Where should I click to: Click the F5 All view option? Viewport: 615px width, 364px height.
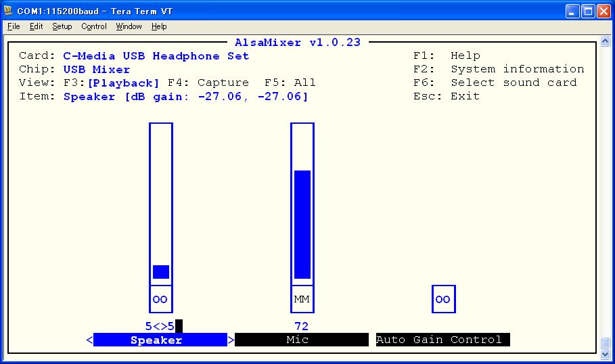click(290, 83)
